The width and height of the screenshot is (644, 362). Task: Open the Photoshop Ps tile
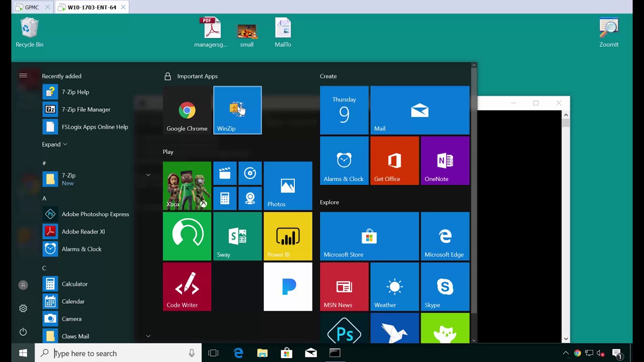point(344,328)
